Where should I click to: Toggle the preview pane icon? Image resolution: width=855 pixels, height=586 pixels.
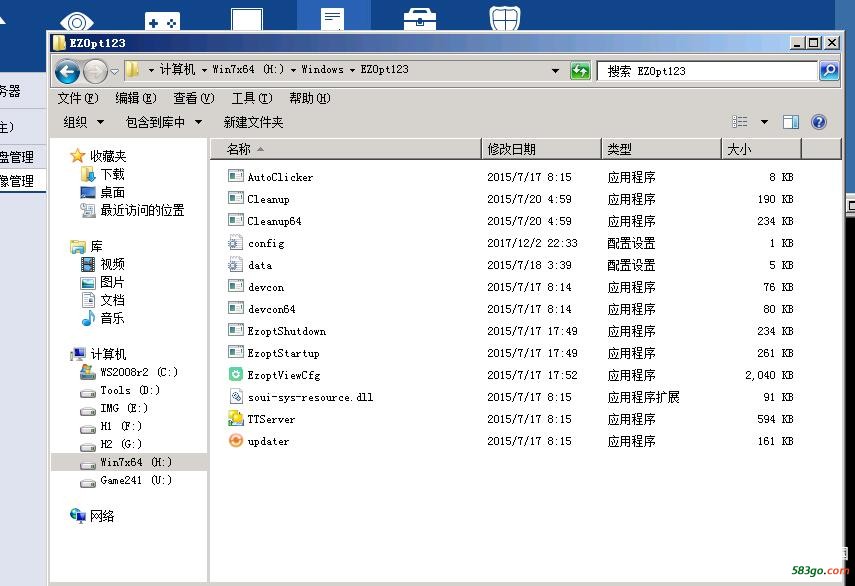tap(791, 122)
